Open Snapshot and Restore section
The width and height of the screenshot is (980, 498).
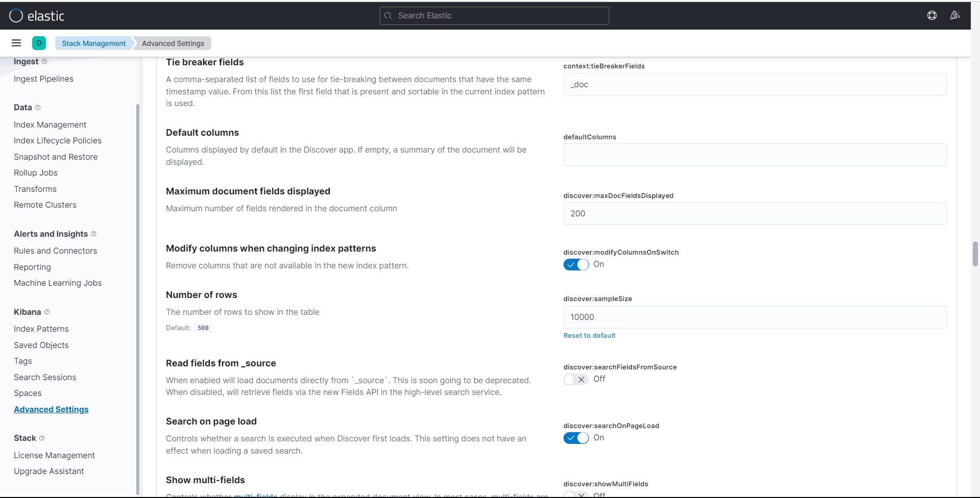coord(56,157)
